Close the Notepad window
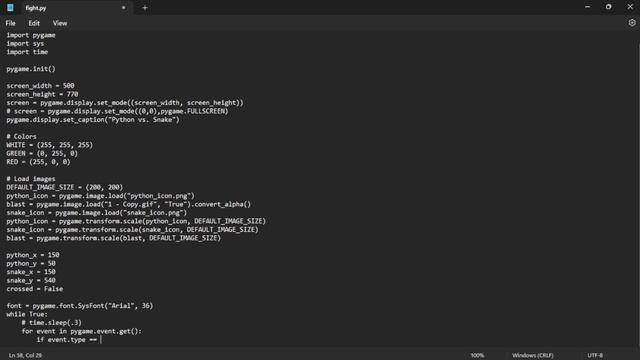The width and height of the screenshot is (640, 360). [630, 7]
